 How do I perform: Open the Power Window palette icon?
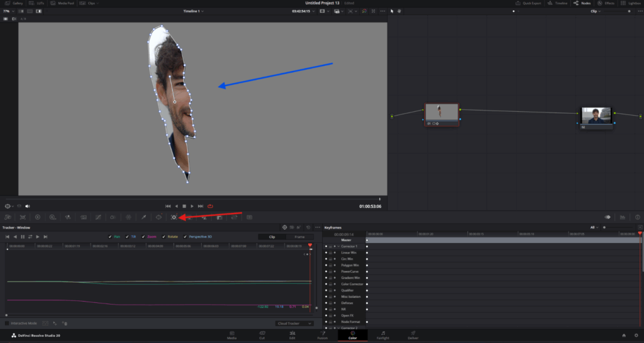pos(158,217)
